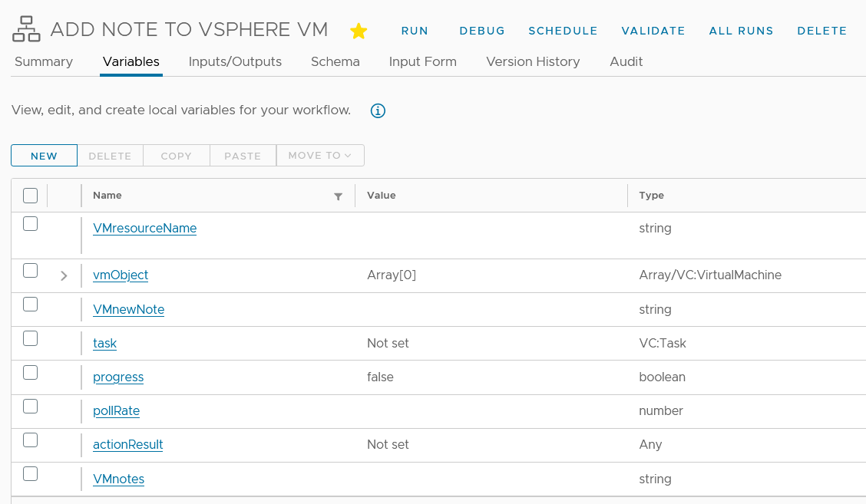Select the number type cell
The width and height of the screenshot is (866, 504).
click(661, 410)
